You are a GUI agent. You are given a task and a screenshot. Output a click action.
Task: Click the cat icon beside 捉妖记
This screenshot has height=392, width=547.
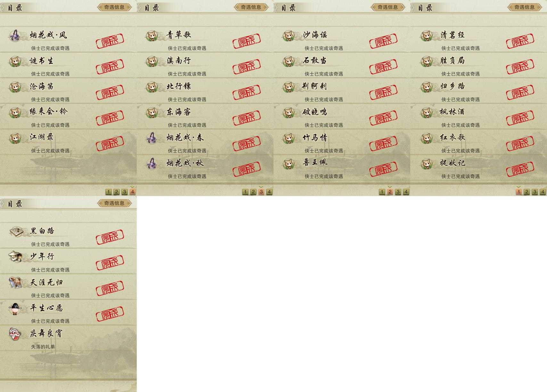(x=427, y=164)
